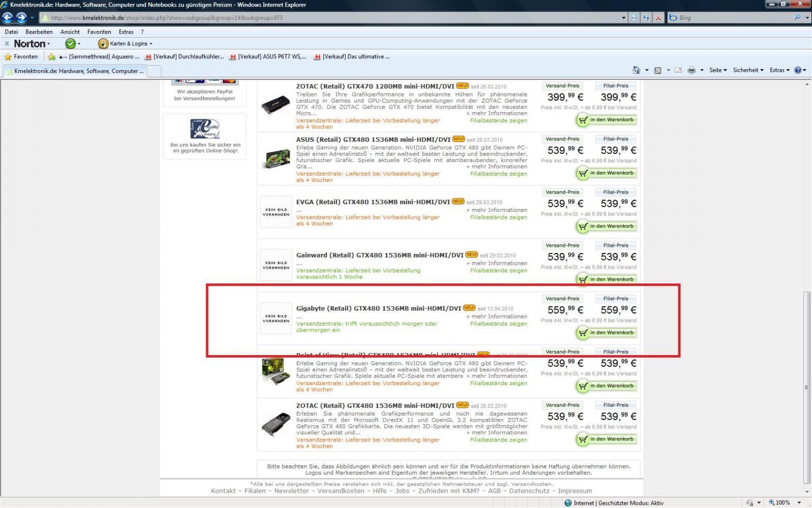Image resolution: width=812 pixels, height=508 pixels.
Task: Refresh the page with the blue arrows icon
Action: pyautogui.click(x=646, y=18)
